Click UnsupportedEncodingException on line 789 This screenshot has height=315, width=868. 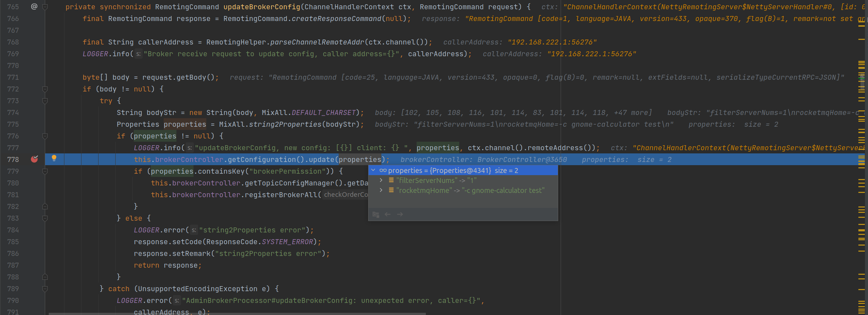point(198,289)
